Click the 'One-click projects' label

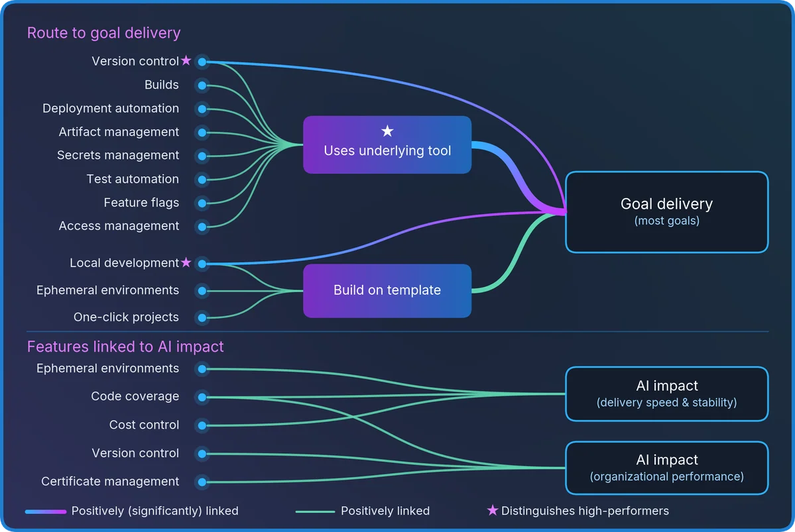(126, 317)
